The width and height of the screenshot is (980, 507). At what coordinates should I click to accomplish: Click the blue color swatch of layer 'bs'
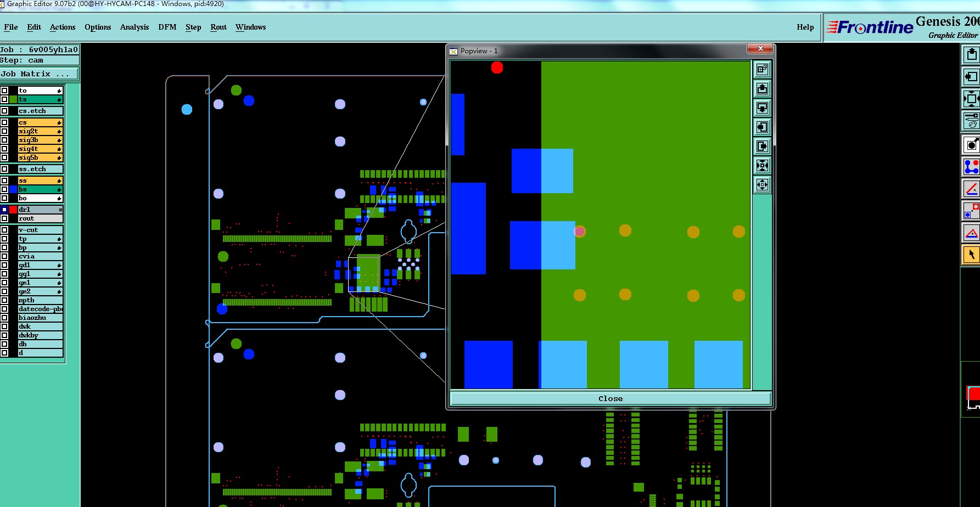[13, 189]
